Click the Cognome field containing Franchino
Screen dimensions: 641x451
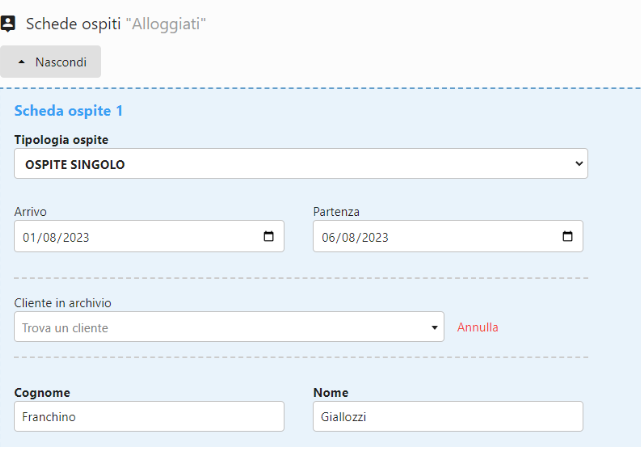click(x=149, y=416)
